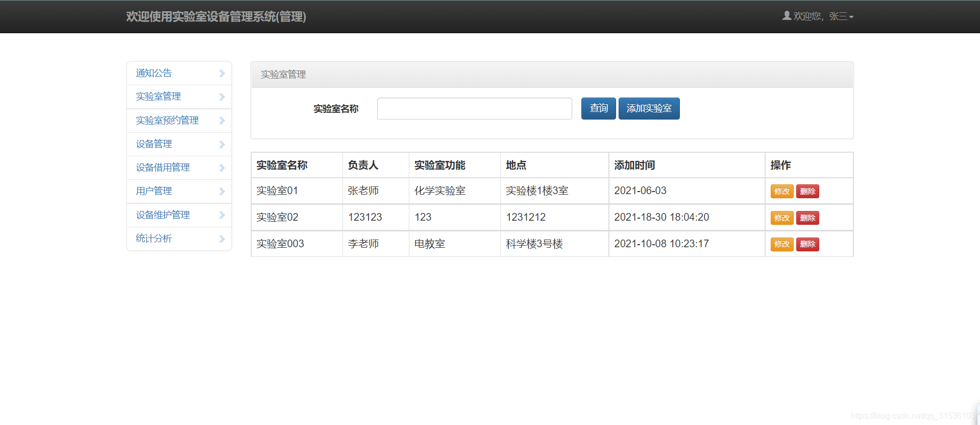This screenshot has width=980, height=425.
Task: Go to 实验室预约管理 in sidebar
Action: coord(179,121)
